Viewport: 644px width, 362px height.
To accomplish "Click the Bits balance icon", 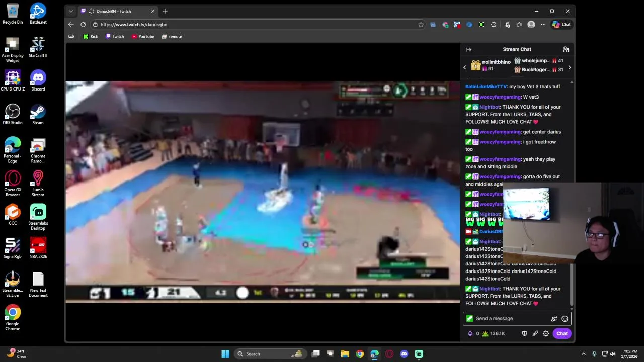I will (473, 333).
